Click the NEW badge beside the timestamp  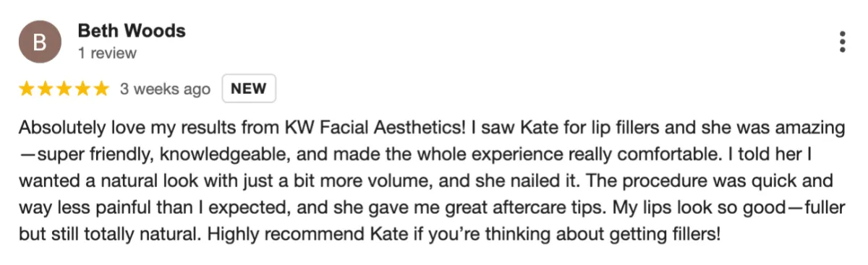(x=249, y=89)
